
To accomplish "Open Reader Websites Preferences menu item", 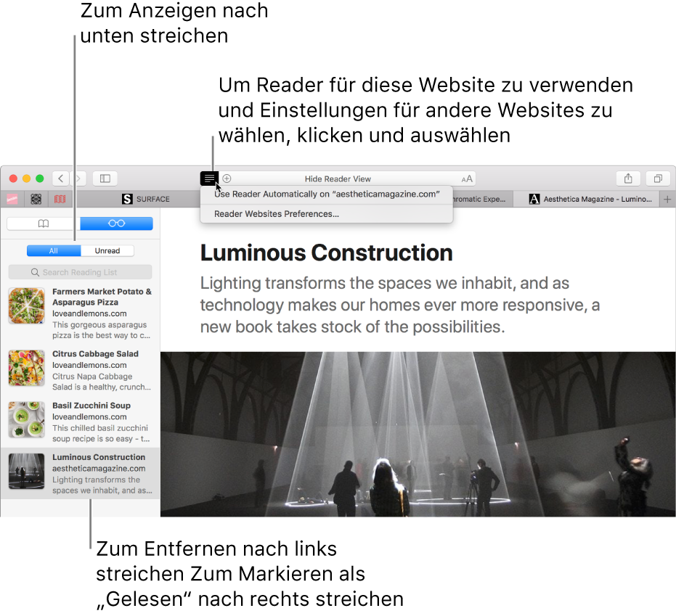I will pos(327,214).
